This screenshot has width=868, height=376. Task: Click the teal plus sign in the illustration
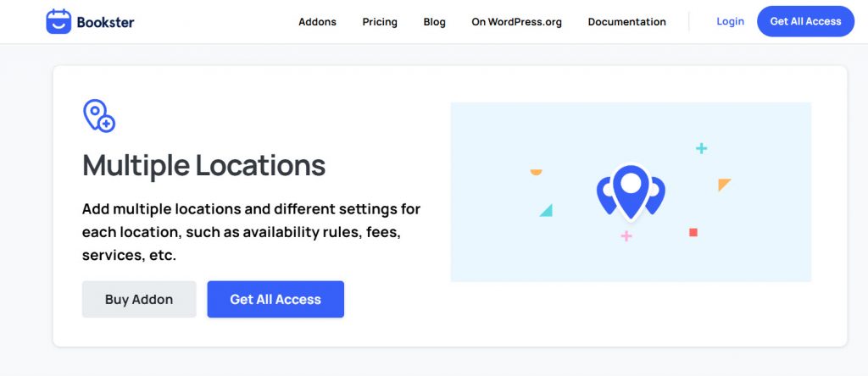click(x=701, y=148)
